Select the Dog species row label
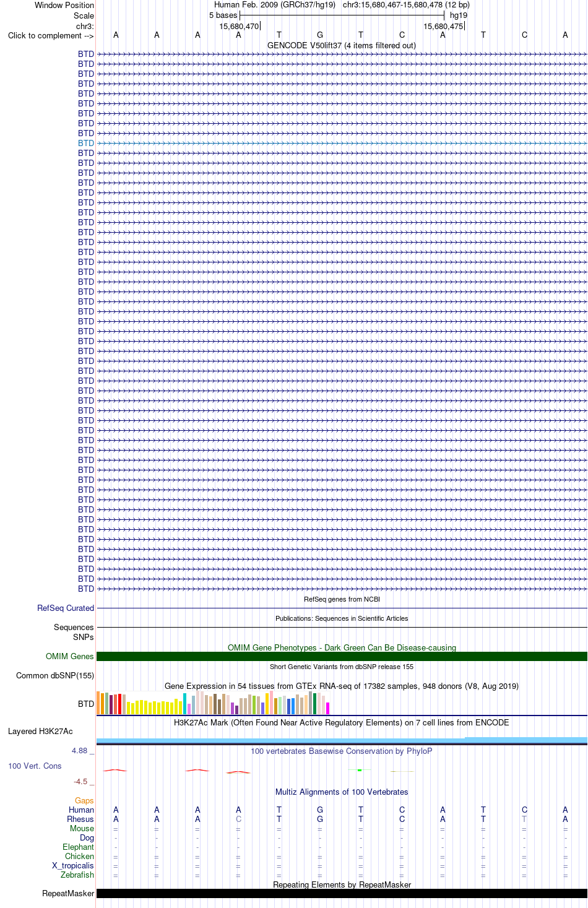The width and height of the screenshot is (588, 908). point(87,838)
